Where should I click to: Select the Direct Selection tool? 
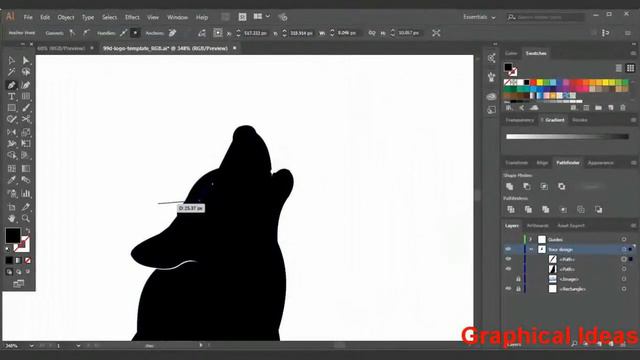click(26, 60)
